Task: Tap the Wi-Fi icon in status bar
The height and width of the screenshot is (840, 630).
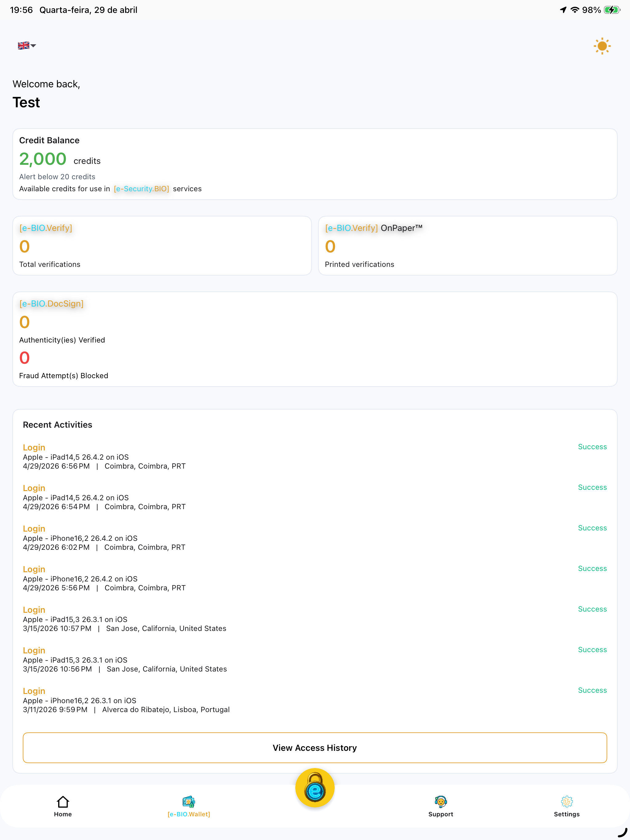Action: (x=575, y=10)
